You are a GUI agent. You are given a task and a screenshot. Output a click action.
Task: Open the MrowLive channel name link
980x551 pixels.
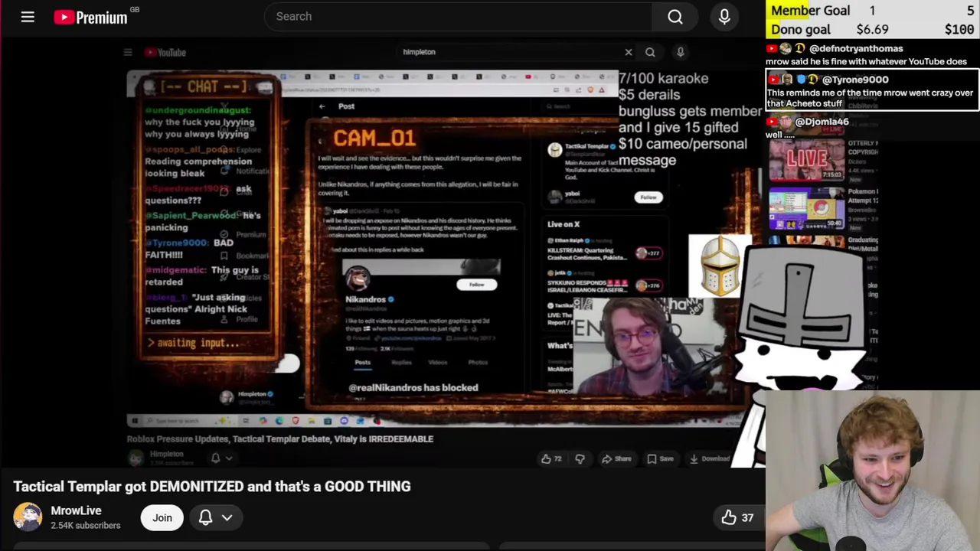click(76, 510)
